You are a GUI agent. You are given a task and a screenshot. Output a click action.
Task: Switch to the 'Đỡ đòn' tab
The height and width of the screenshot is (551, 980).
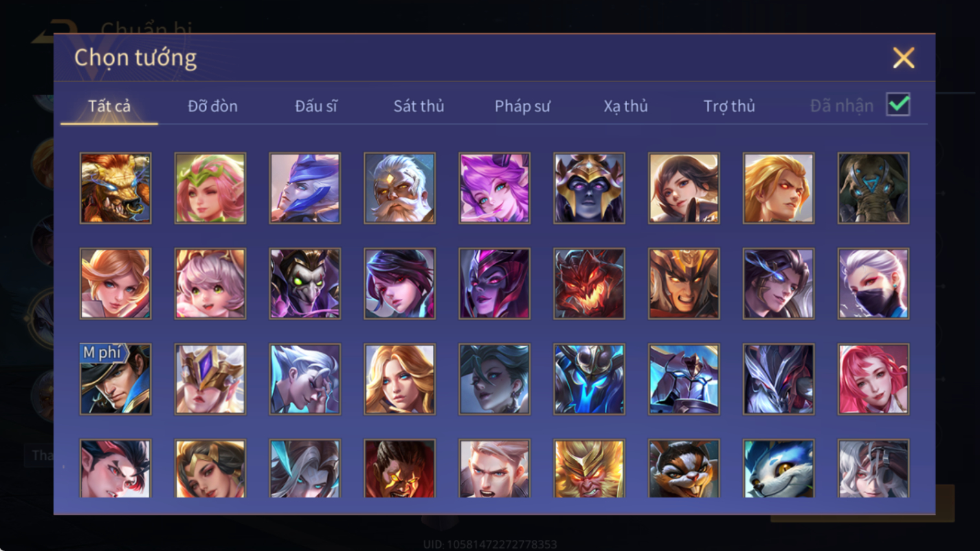[x=212, y=106]
